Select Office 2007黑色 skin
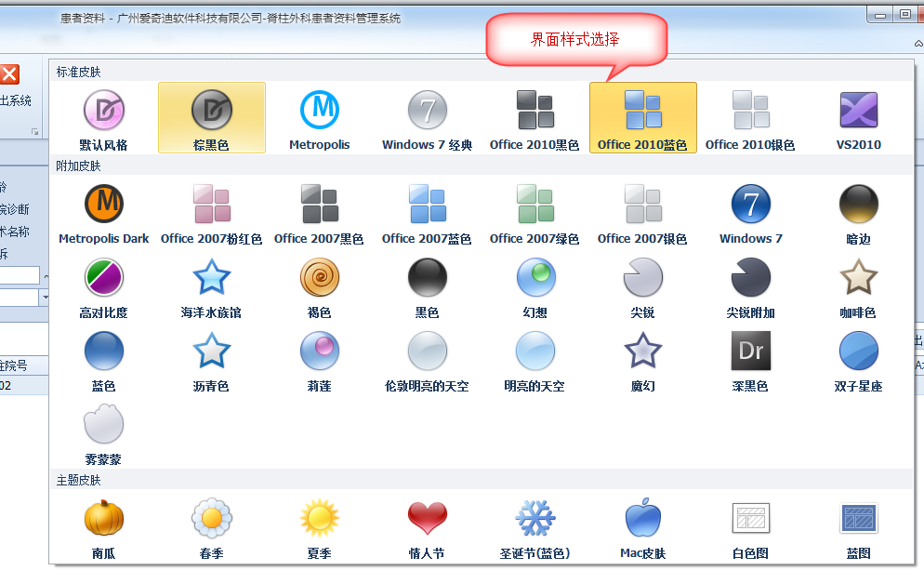 pos(320,214)
